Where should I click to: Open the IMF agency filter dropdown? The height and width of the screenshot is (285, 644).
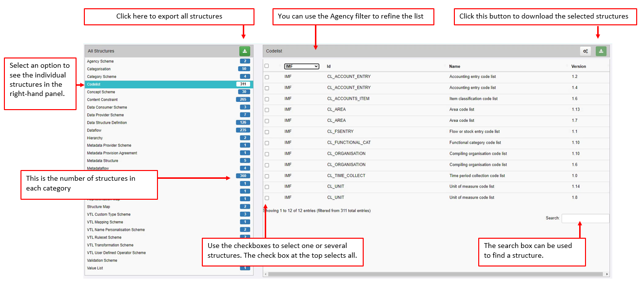click(x=301, y=66)
